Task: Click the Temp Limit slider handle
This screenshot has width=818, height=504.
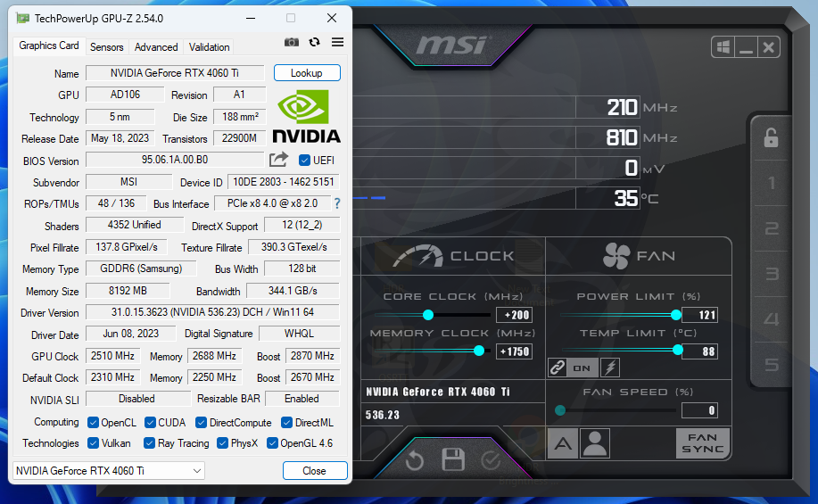Action: coord(677,350)
